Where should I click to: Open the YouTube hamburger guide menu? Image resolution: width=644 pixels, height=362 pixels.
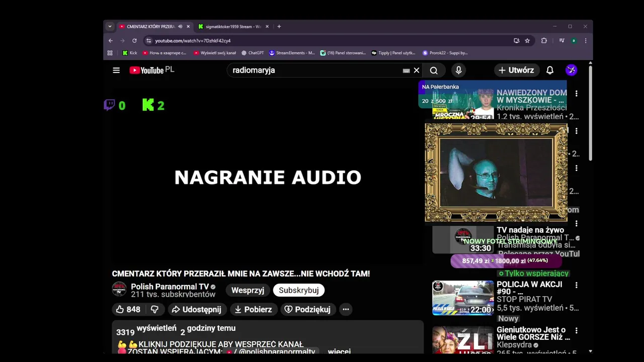pos(116,70)
